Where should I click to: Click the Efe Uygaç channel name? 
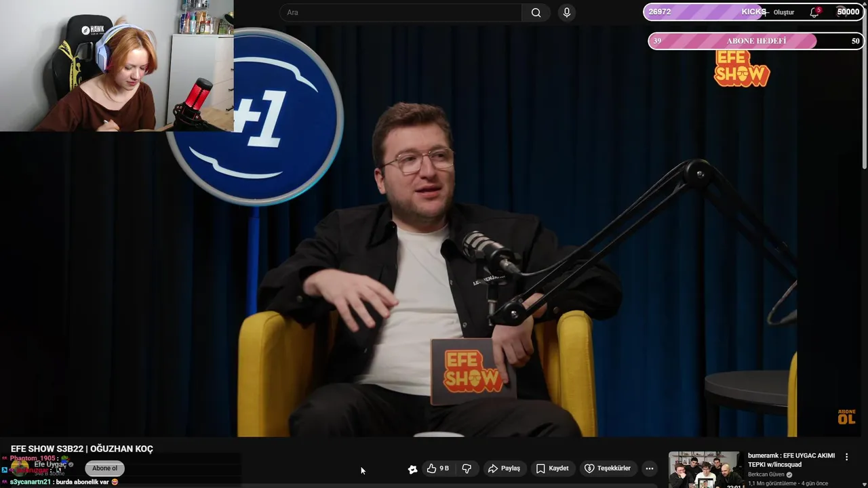50,464
